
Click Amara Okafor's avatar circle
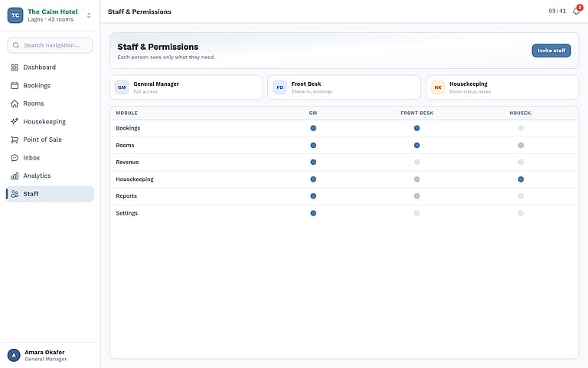tap(14, 355)
